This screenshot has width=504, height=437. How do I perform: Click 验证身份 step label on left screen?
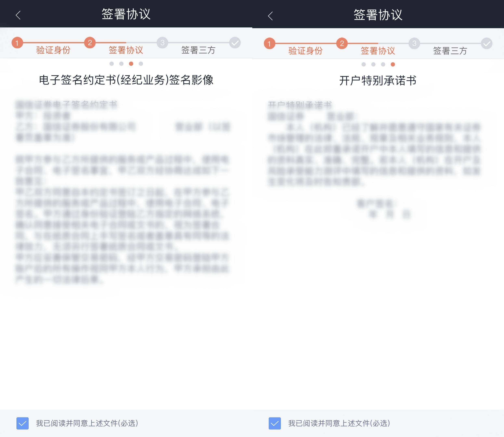point(53,50)
